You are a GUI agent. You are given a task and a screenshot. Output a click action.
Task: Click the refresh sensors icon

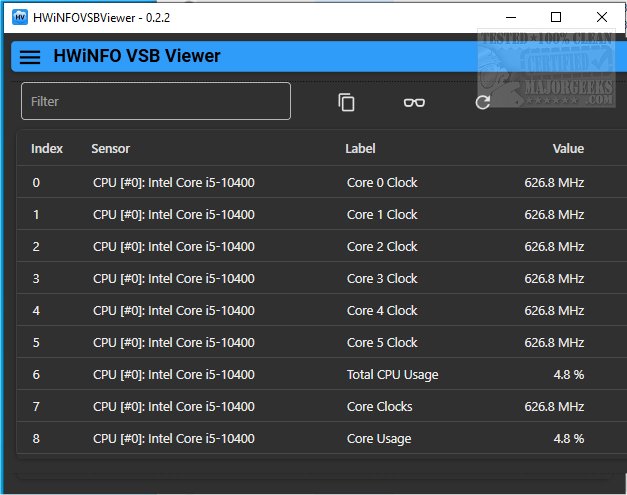coord(483,102)
